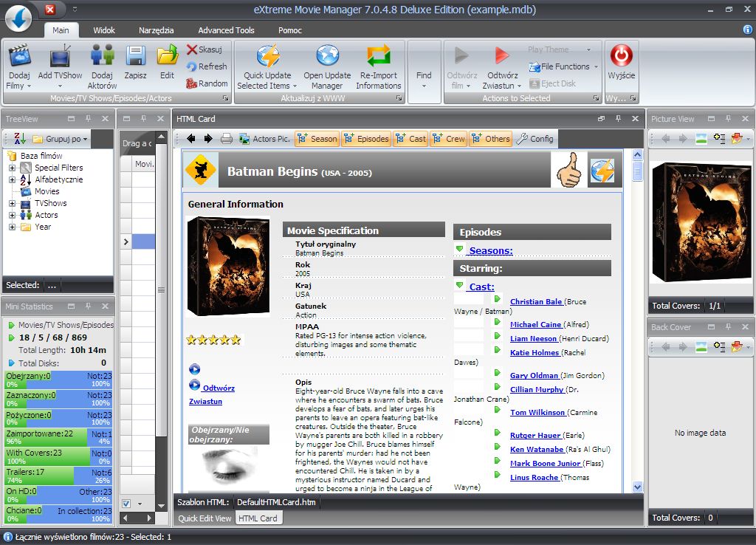Open Config wrench in HTML Card
The width and height of the screenshot is (756, 545).
point(535,139)
